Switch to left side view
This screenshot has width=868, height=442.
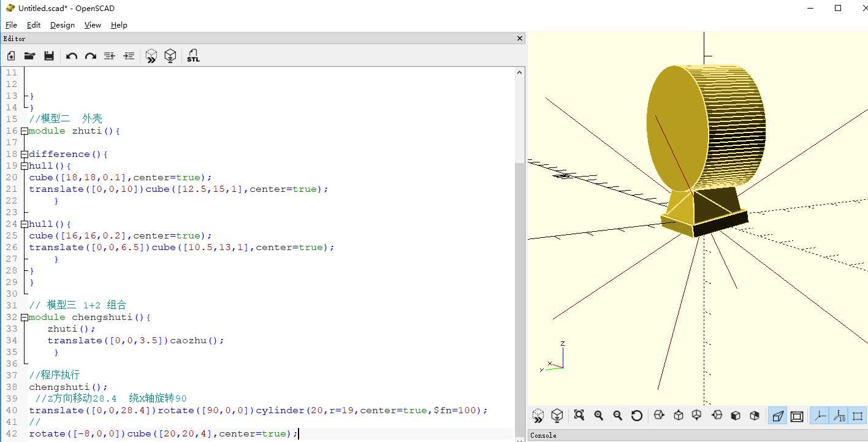point(717,416)
